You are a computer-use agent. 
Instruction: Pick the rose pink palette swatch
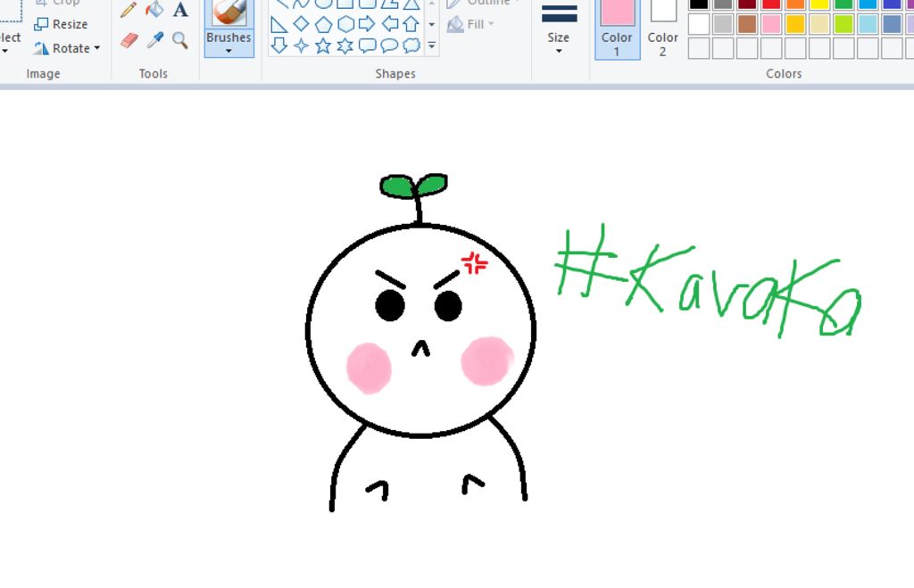pyautogui.click(x=771, y=24)
